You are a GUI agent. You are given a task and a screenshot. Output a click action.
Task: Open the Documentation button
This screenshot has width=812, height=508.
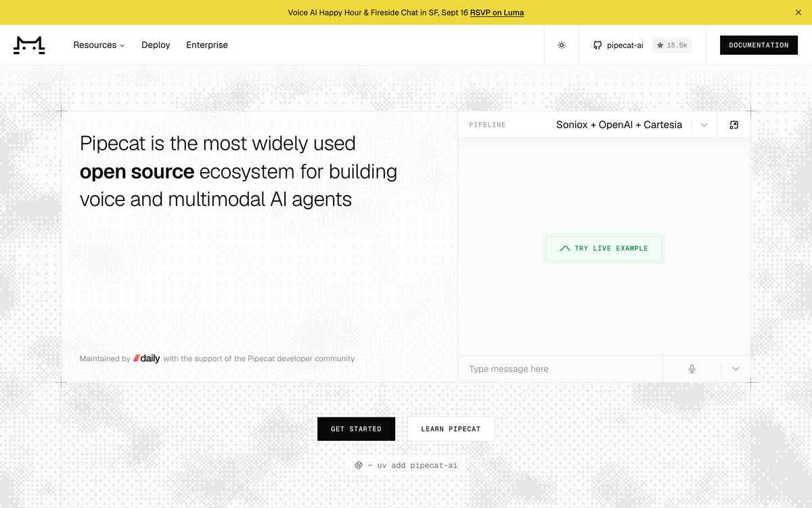pos(759,45)
